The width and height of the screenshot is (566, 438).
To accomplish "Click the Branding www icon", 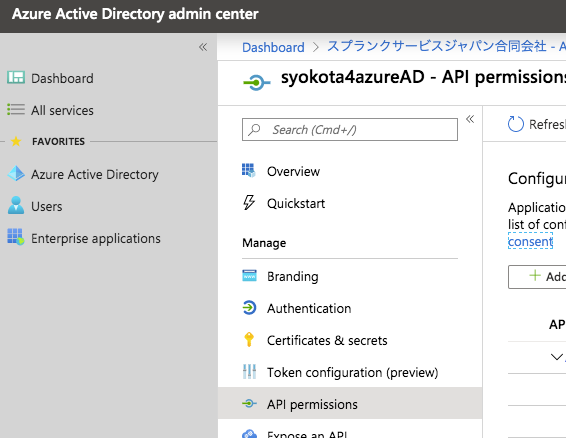I will 249,276.
